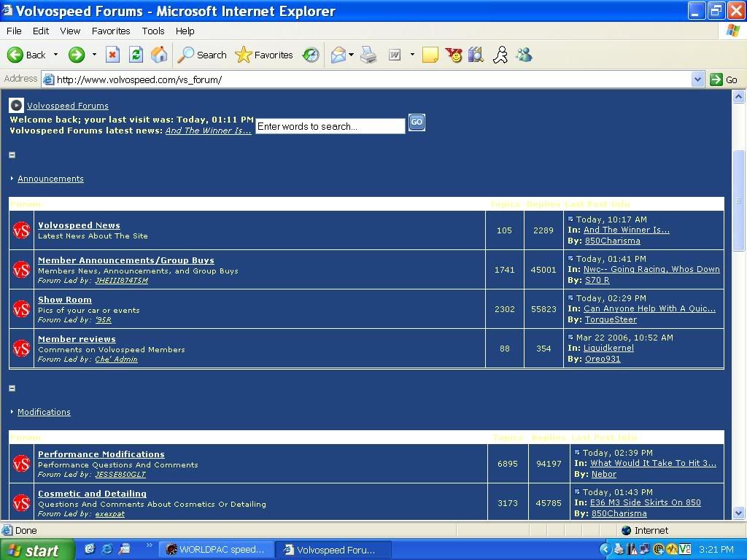Open the Show Room forum

tap(65, 300)
